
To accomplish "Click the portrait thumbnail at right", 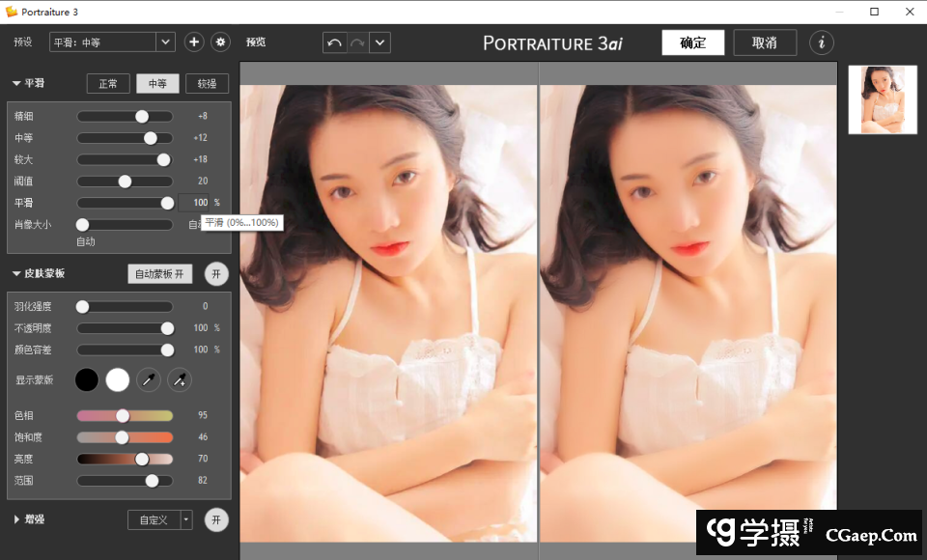I will pos(882,99).
